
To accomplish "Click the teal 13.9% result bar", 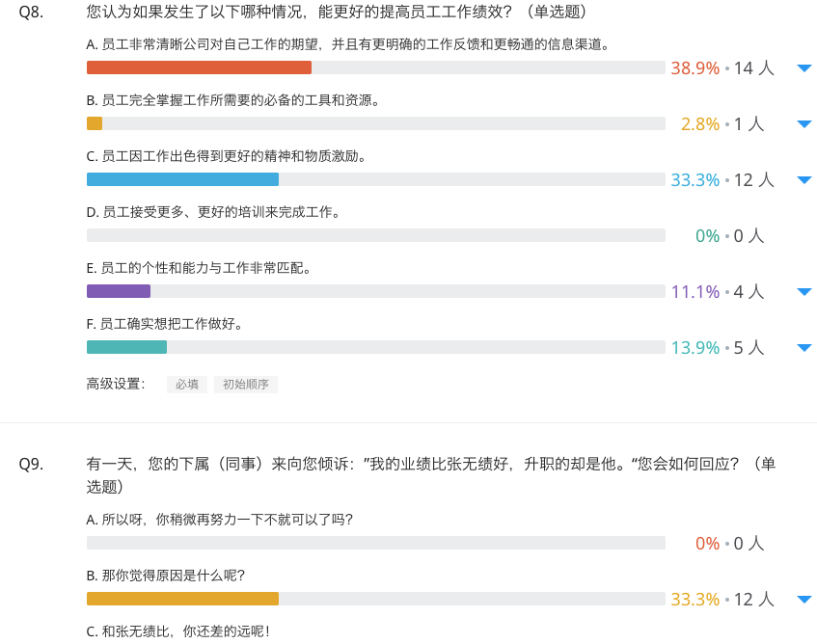I will [x=126, y=347].
